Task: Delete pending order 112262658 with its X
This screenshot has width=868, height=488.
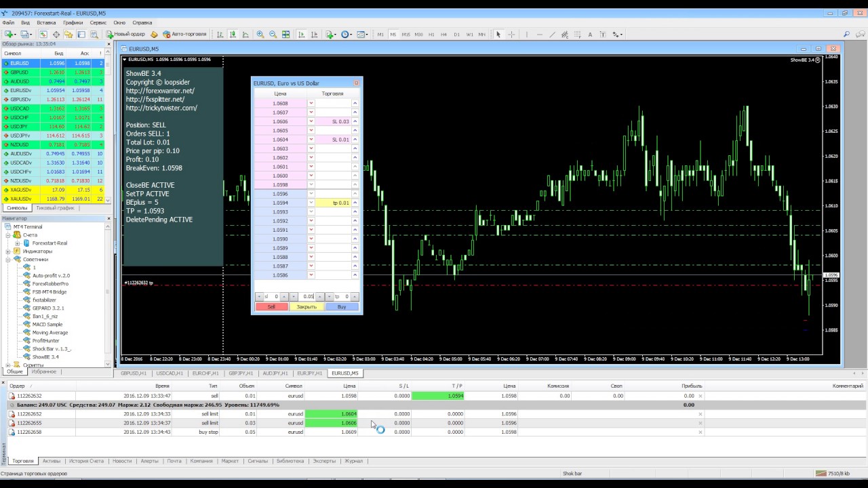Action: coord(701,432)
